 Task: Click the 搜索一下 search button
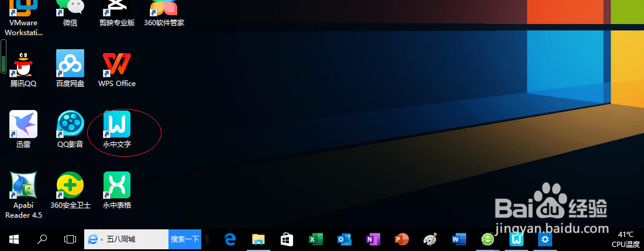coord(185,239)
